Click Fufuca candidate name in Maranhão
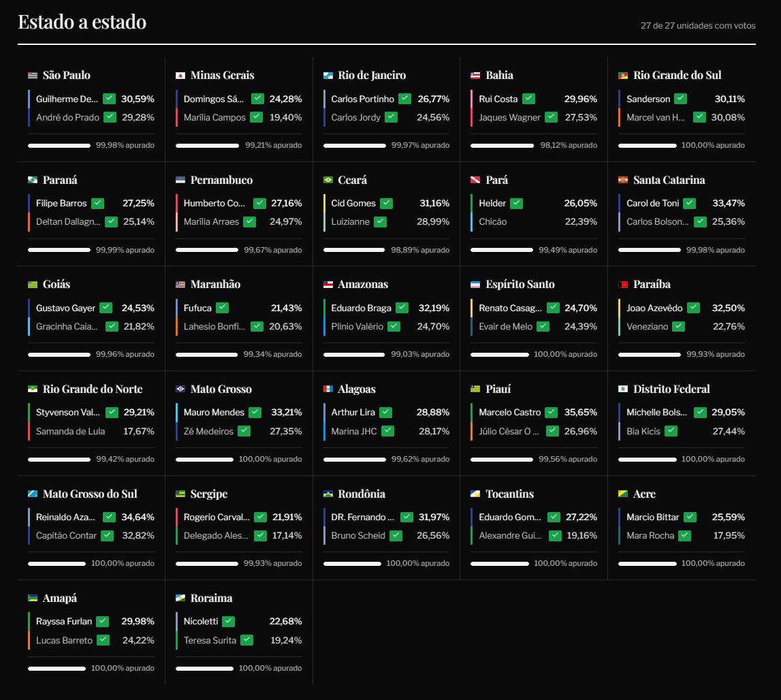Screen dimensions: 781x700 coord(197,308)
